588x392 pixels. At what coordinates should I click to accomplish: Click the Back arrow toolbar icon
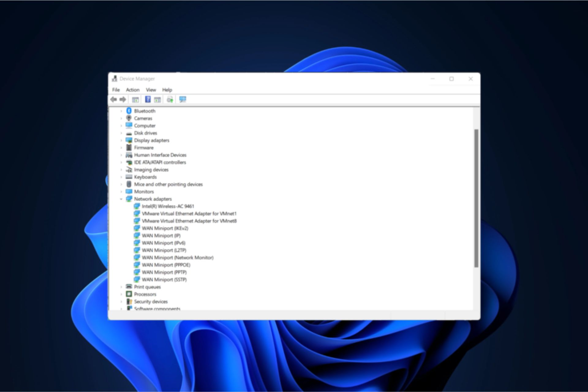pos(114,100)
